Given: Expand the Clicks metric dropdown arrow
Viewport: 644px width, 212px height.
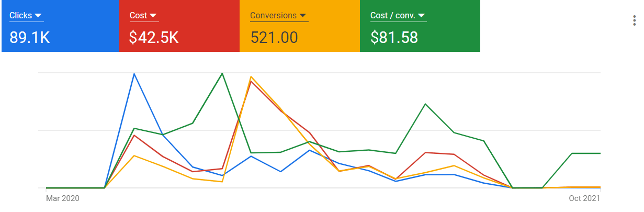Looking at the screenshot, I should tap(38, 16).
